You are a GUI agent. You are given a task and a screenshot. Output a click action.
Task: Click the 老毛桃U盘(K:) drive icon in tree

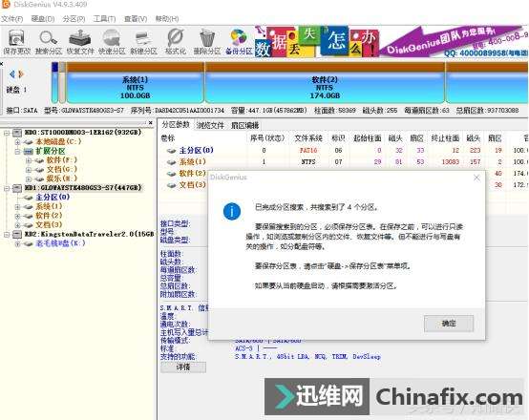click(x=28, y=243)
